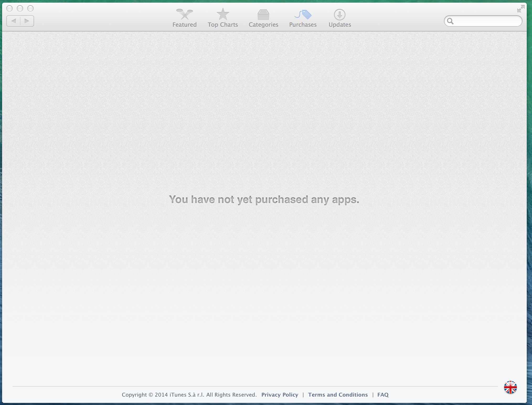Enter full screen with the corner arrows icon

tap(520, 9)
